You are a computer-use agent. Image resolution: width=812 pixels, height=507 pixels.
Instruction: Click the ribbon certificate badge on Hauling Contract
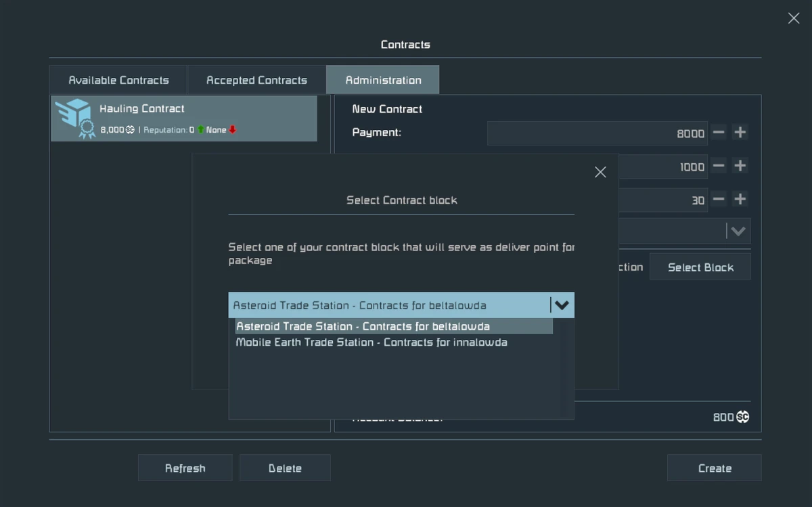(86, 128)
